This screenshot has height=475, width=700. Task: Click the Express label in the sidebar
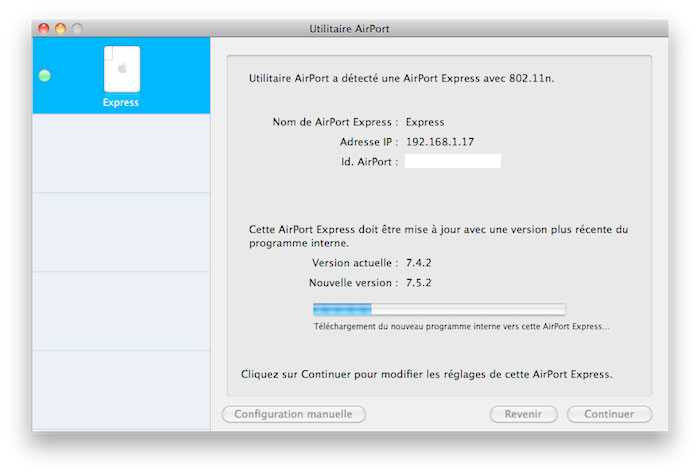tap(121, 102)
